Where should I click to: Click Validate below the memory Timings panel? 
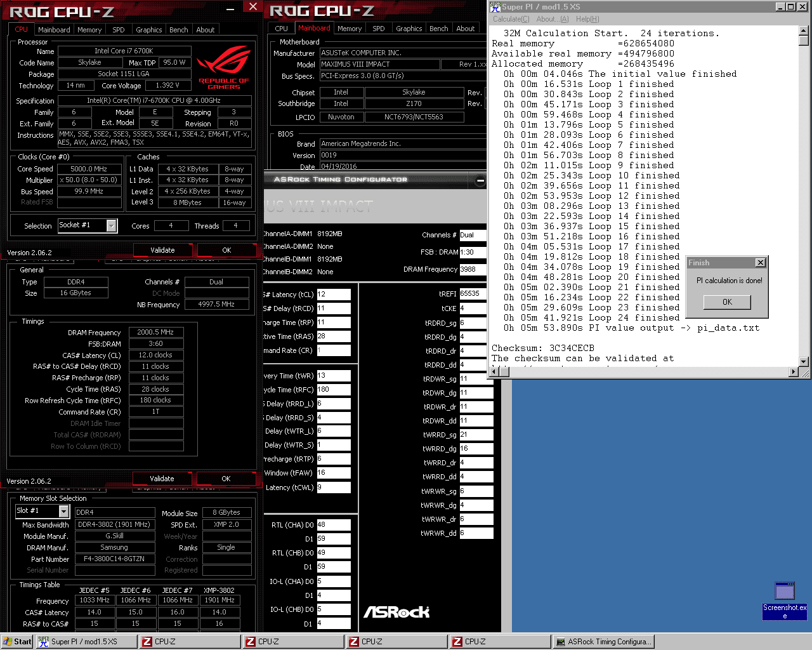[x=162, y=479]
